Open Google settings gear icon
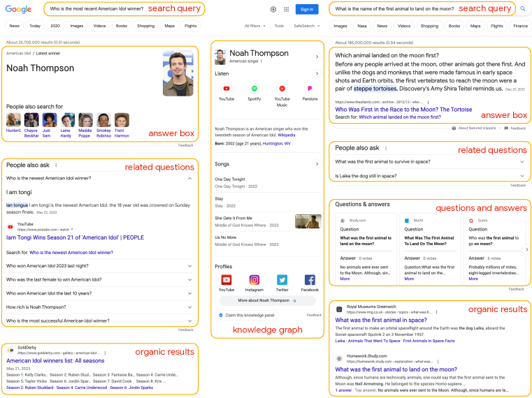 click(x=273, y=10)
